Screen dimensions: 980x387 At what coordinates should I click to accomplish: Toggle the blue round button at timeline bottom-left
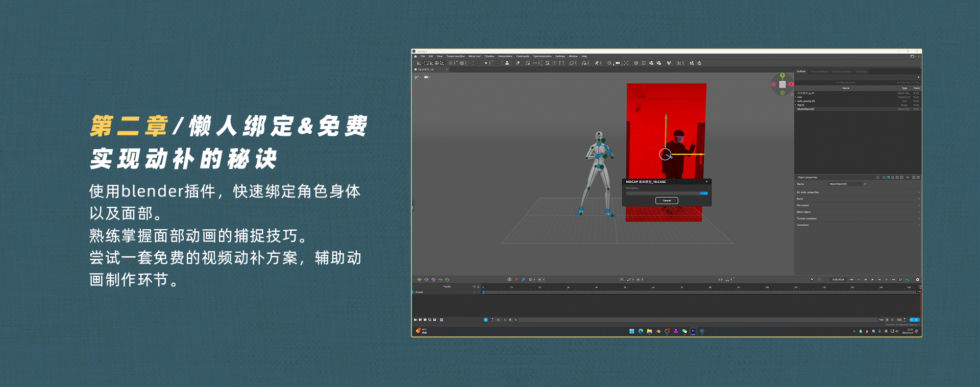(x=485, y=320)
